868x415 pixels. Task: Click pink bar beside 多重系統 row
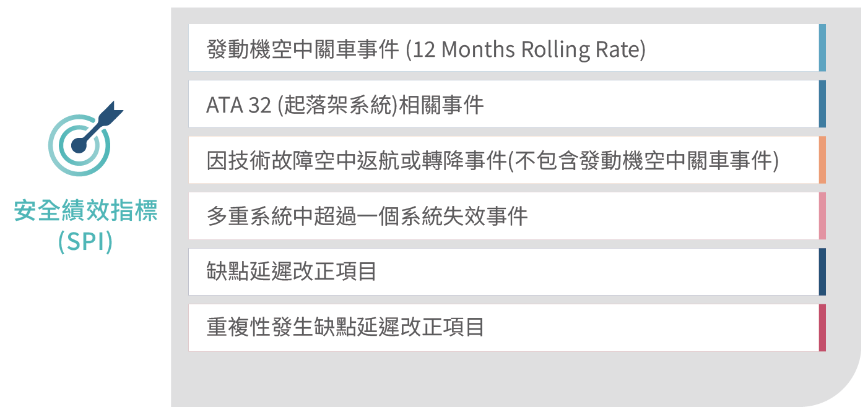[822, 216]
